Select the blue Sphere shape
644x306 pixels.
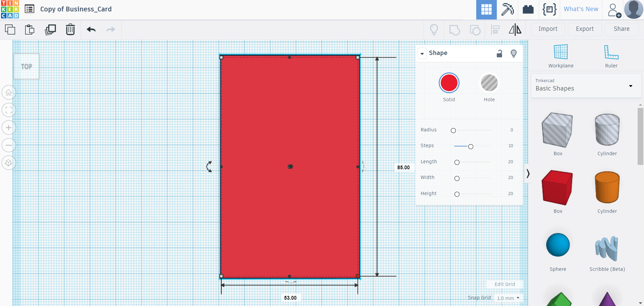[x=558, y=245]
